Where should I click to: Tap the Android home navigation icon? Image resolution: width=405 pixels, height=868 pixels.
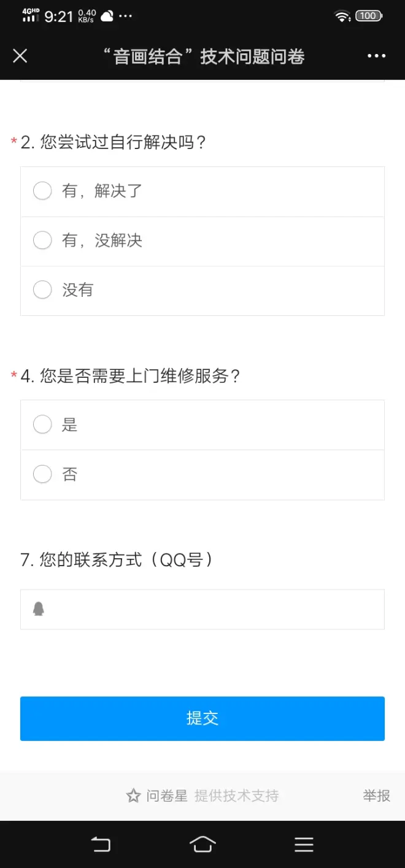(202, 844)
